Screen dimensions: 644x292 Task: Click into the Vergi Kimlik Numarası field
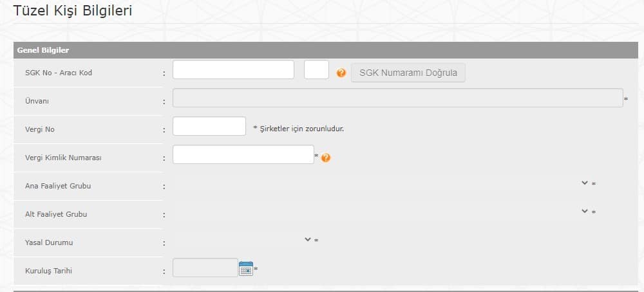pyautogui.click(x=243, y=155)
